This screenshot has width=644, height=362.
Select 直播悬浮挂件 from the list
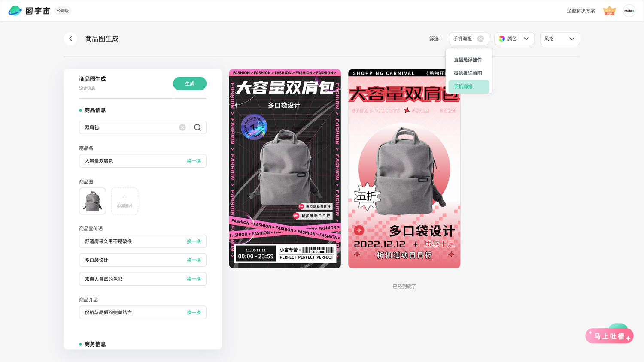click(468, 60)
